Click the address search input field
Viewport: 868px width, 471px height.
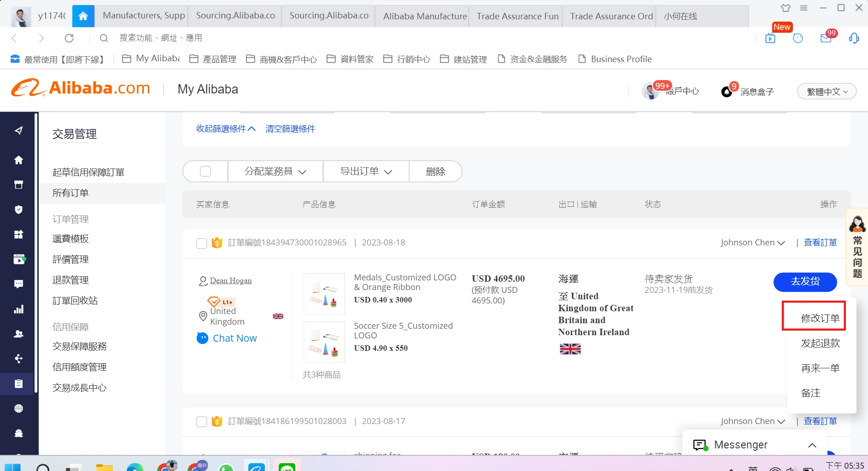coord(161,38)
